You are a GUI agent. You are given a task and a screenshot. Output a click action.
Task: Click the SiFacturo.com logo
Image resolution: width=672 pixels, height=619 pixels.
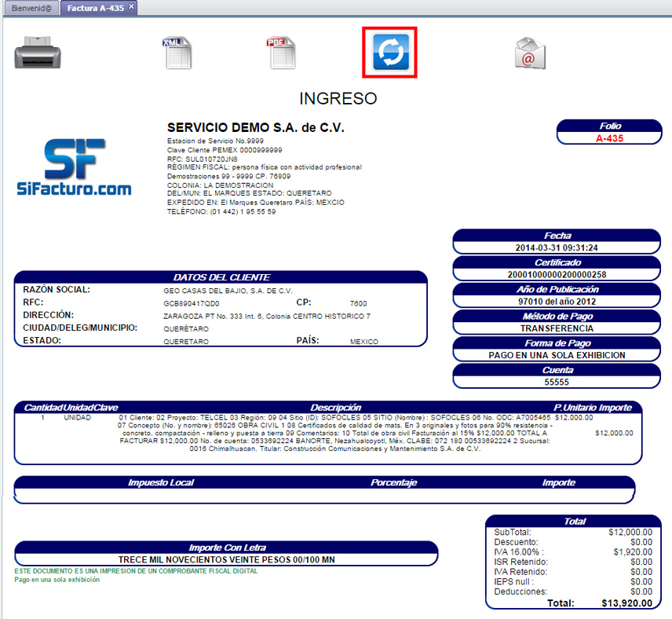click(x=75, y=167)
